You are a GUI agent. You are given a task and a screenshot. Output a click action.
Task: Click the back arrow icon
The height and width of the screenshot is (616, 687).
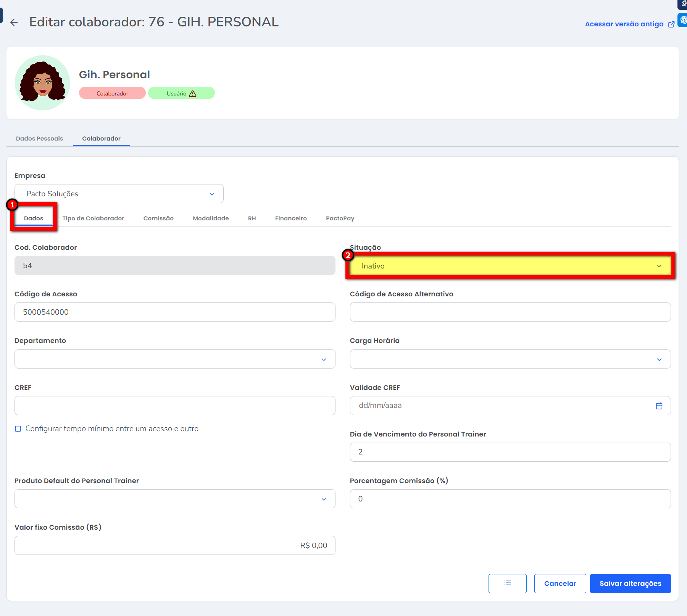click(14, 23)
